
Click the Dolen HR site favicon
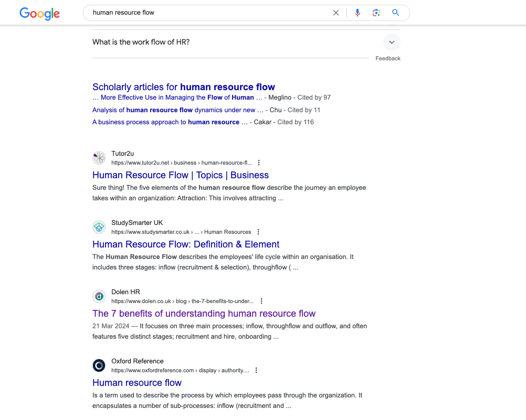click(x=99, y=296)
